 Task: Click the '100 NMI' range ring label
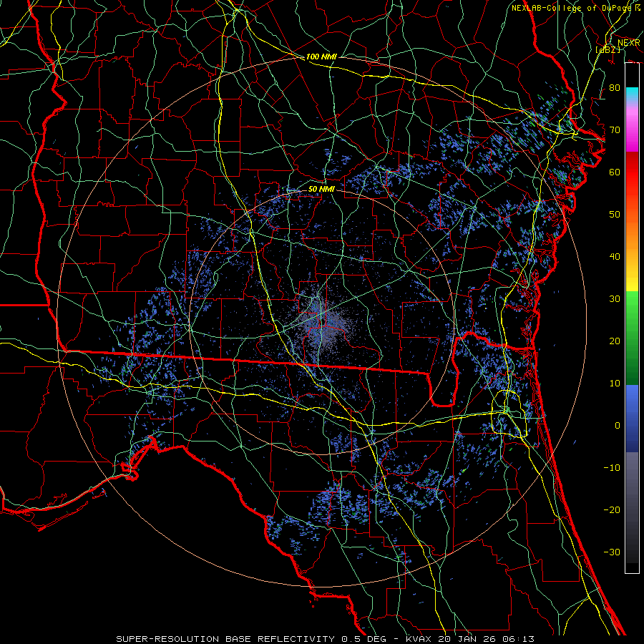click(x=321, y=57)
